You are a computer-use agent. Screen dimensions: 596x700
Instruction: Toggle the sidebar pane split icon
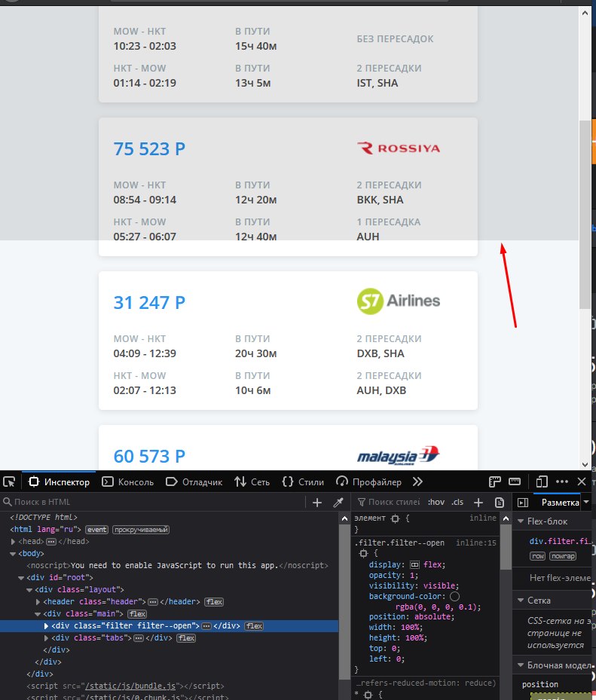tap(523, 503)
